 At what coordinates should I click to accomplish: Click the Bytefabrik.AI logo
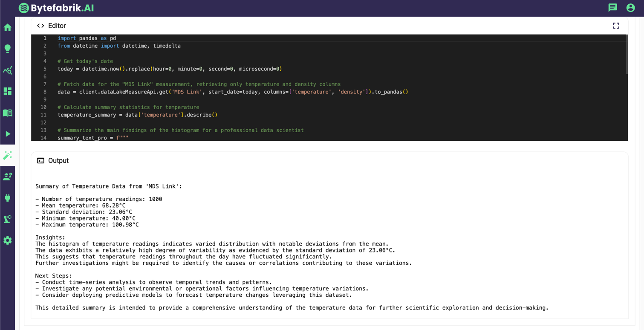(x=56, y=8)
